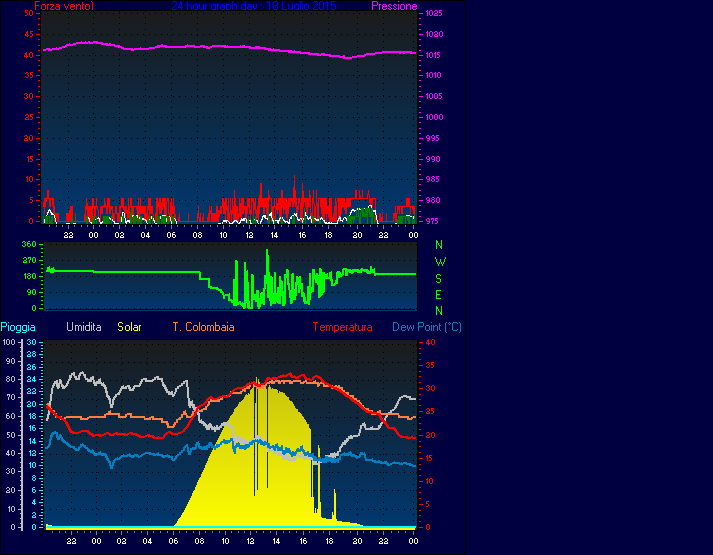Click the T. Colombaia legend label

point(203,327)
